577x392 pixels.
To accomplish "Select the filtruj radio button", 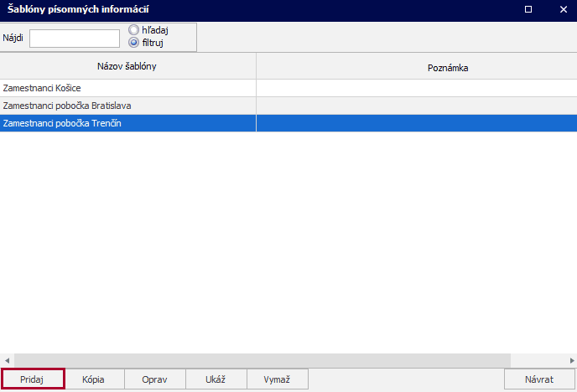I will point(133,42).
